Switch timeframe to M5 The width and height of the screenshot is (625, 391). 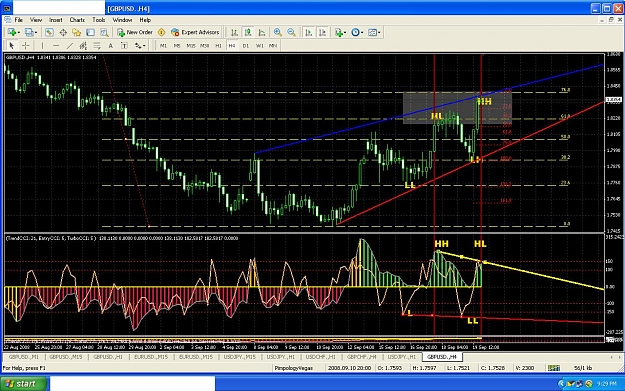[177, 46]
